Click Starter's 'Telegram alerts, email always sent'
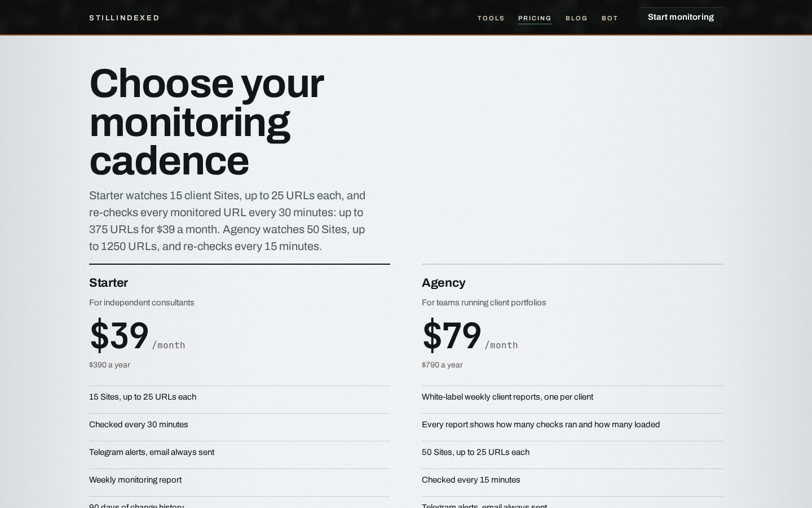Image resolution: width=812 pixels, height=508 pixels. [x=152, y=452]
